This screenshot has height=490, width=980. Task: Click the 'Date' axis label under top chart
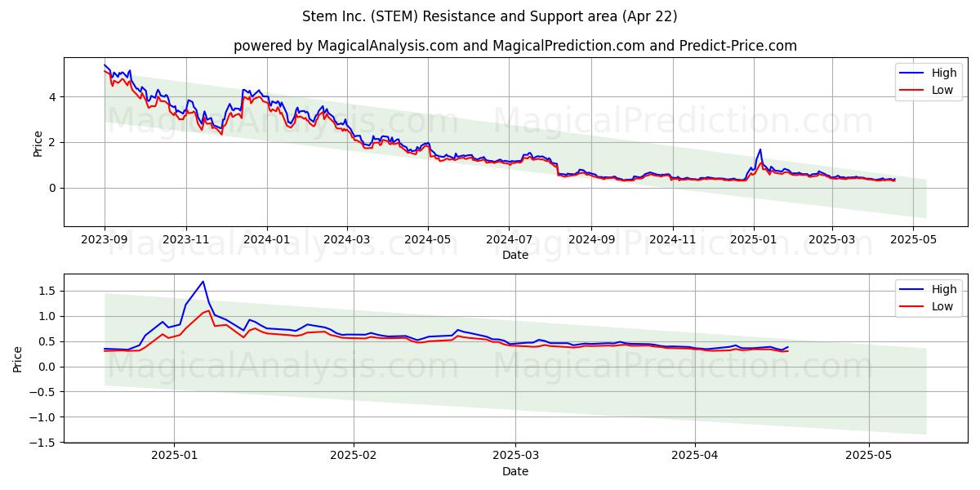[515, 255]
